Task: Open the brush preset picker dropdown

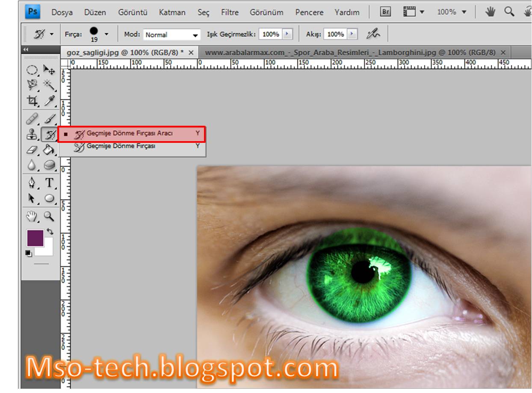Action: 106,34
